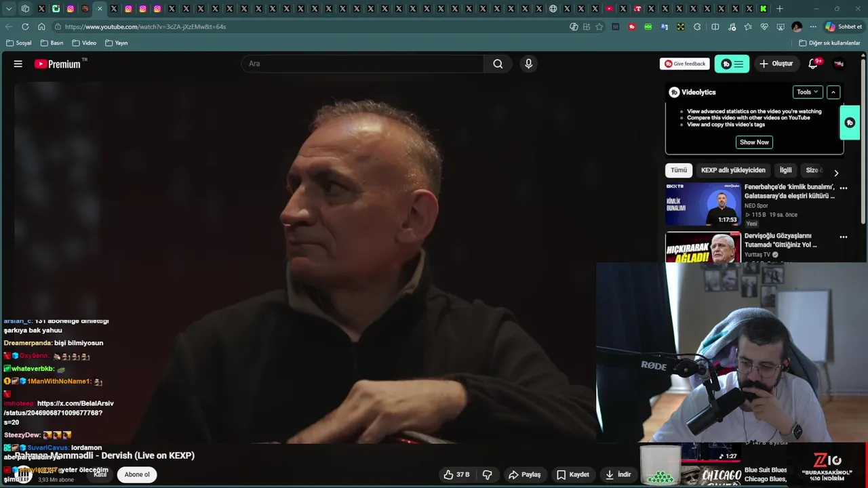Select KEXP adlı yükleyiciden filter chip
Viewport: 868px width, 488px height.
733,170
